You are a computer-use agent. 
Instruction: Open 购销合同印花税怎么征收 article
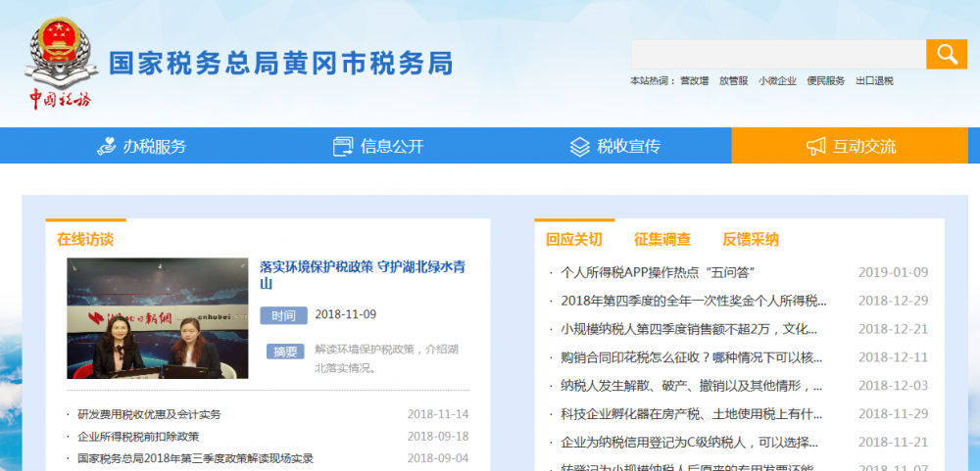click(691, 357)
